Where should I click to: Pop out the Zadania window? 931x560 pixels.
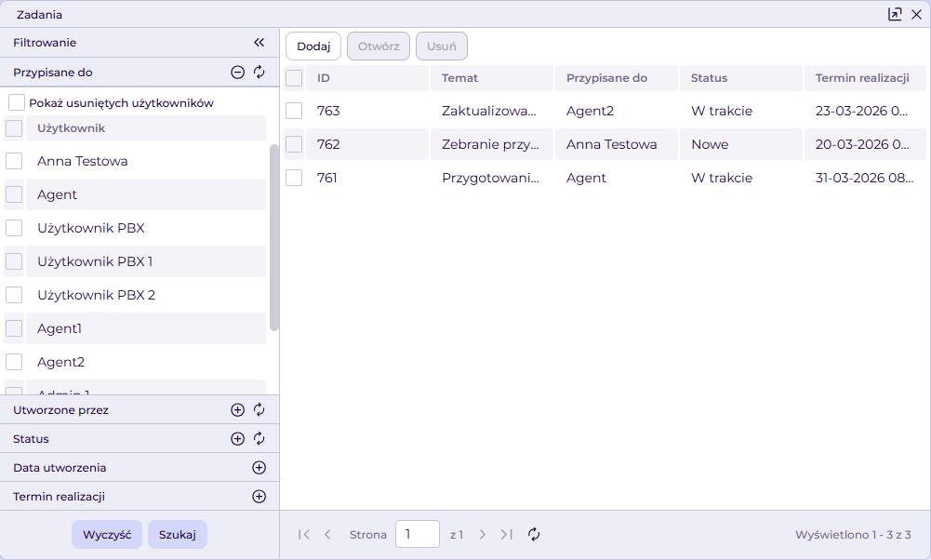pyautogui.click(x=895, y=14)
